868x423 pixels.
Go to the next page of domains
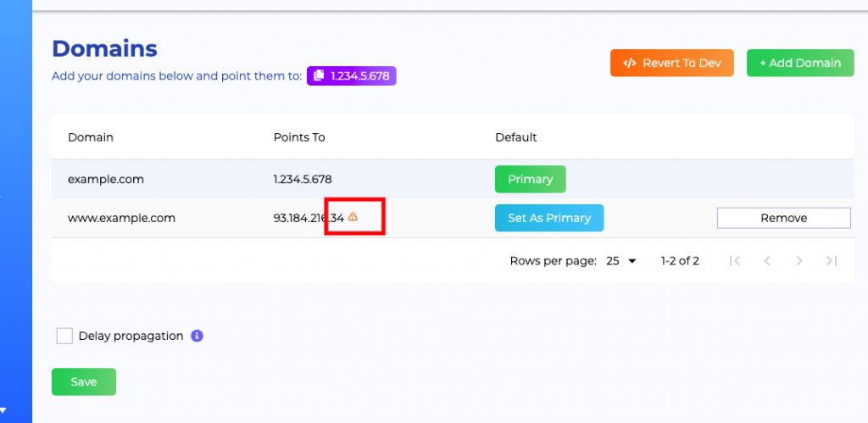pos(798,261)
